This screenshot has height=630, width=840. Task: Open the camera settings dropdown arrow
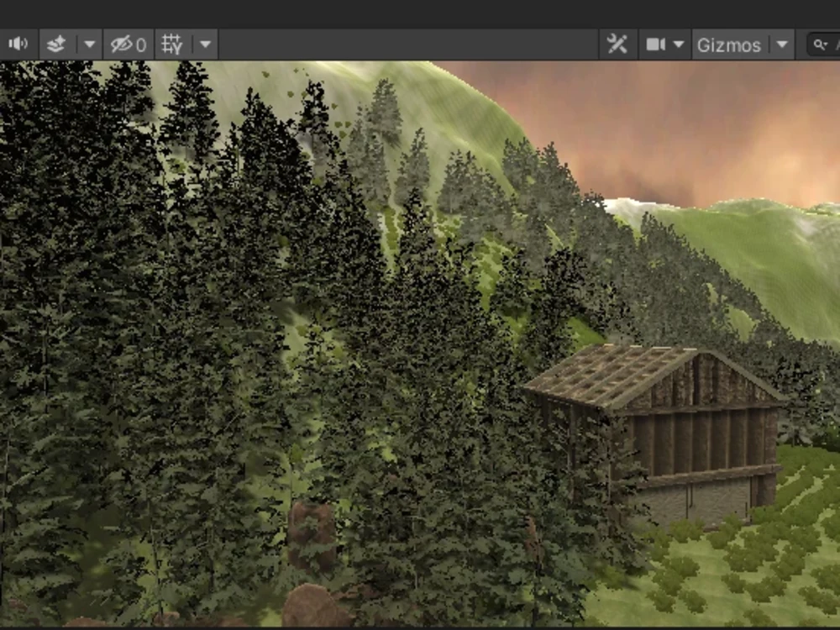click(677, 44)
